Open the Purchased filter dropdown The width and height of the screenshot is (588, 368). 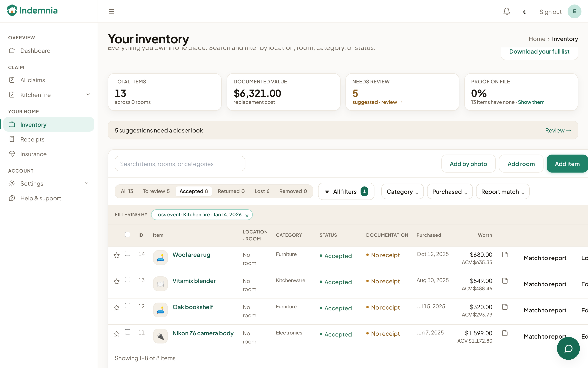pyautogui.click(x=450, y=192)
